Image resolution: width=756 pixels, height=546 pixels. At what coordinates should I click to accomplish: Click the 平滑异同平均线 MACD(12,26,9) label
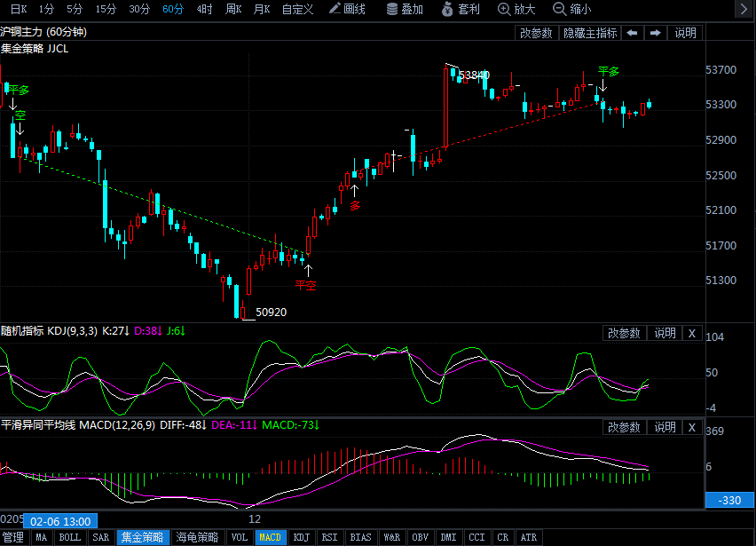77,425
